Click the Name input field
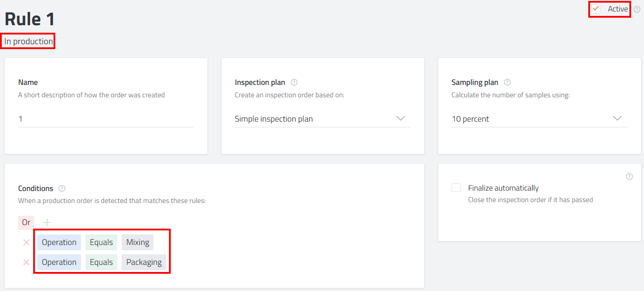Viewport: 644px width, 291px height. coord(106,119)
